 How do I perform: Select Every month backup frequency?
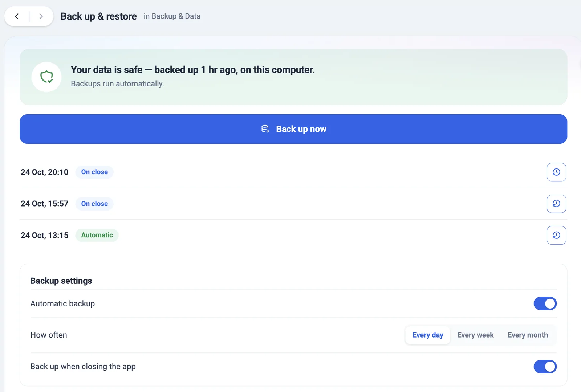click(x=528, y=335)
